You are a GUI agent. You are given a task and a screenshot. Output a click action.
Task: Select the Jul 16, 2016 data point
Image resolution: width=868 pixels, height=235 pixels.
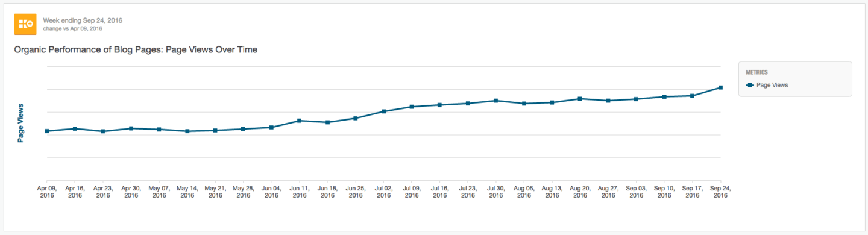click(x=440, y=105)
